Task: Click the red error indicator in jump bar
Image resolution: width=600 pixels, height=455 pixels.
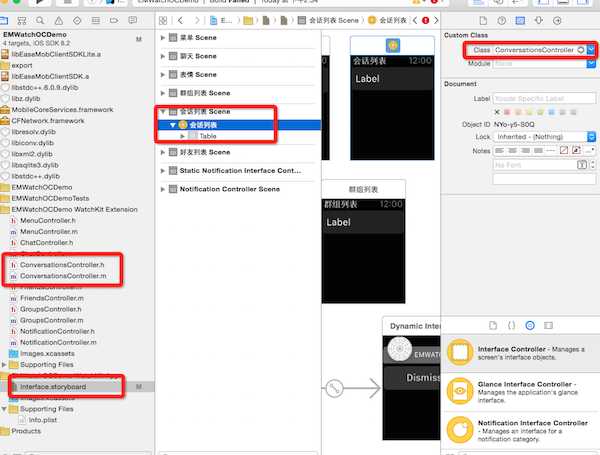Action: tap(425, 20)
